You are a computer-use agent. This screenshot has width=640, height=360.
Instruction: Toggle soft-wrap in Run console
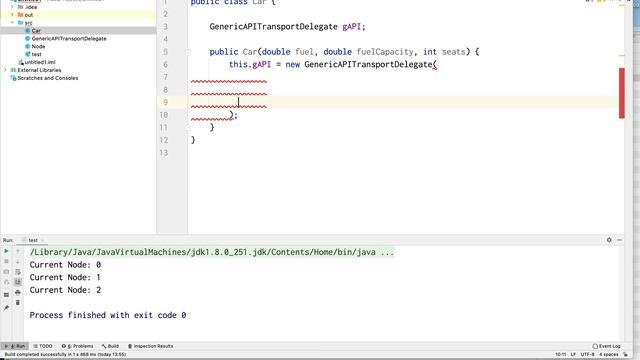pos(18,271)
